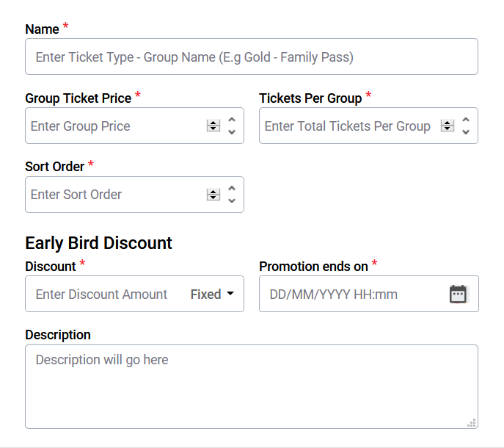
Task: Focus the Enter Discount Amount field
Action: [x=106, y=294]
